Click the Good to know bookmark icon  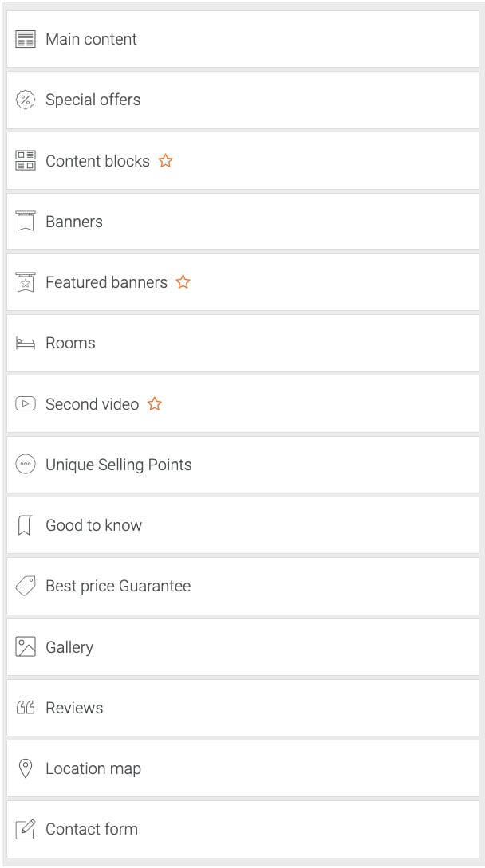point(25,525)
